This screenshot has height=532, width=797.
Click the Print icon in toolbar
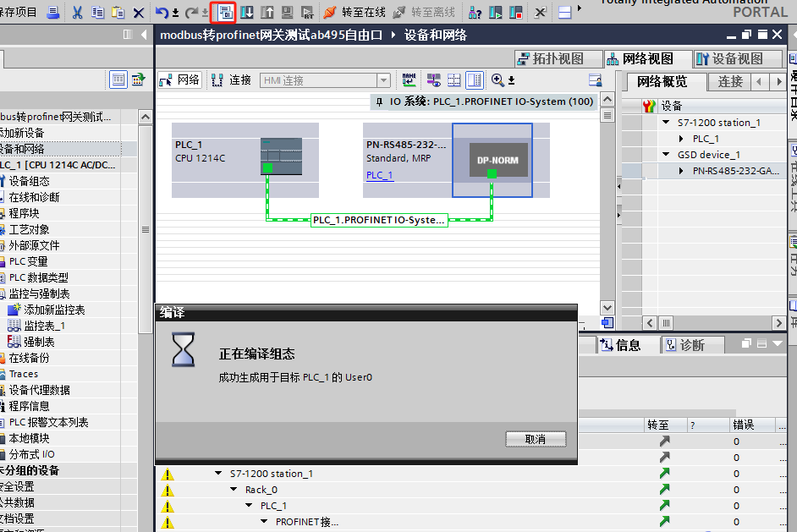pos(52,12)
